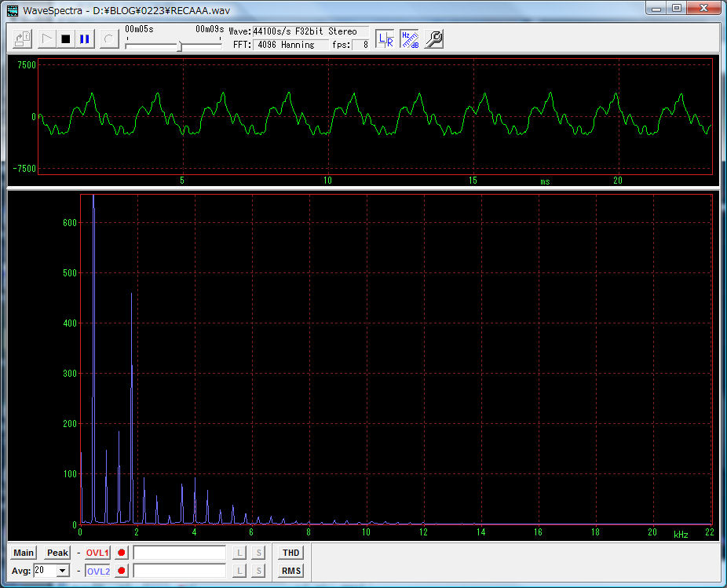Click the S button in the OVL1 row
Viewport: 727px width, 588px height.
click(x=259, y=553)
